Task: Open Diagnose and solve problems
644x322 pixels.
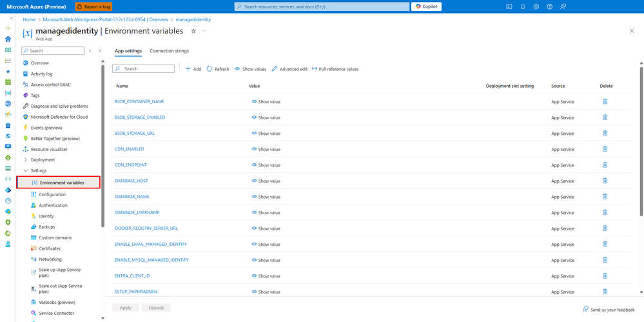Action: [59, 106]
